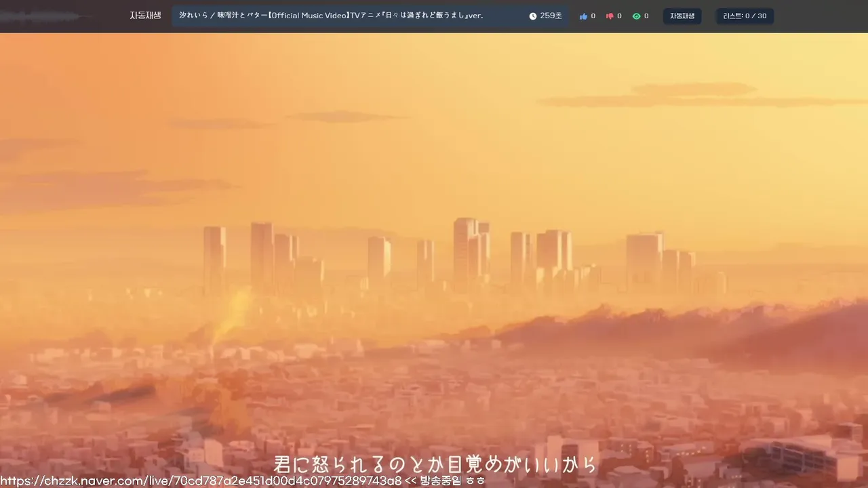Viewport: 868px width, 488px height.
Task: Click the red thumbs-down dislike icon
Action: coord(610,16)
